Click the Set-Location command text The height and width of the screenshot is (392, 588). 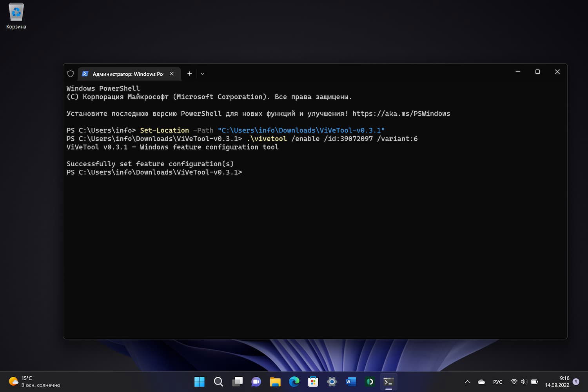164,131
